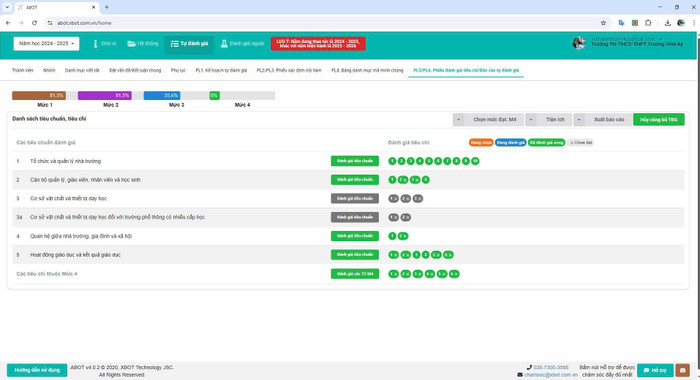Viewport: 700px width, 380px height.
Task: Click the Đánh giá các TC M4 button
Action: tap(355, 274)
